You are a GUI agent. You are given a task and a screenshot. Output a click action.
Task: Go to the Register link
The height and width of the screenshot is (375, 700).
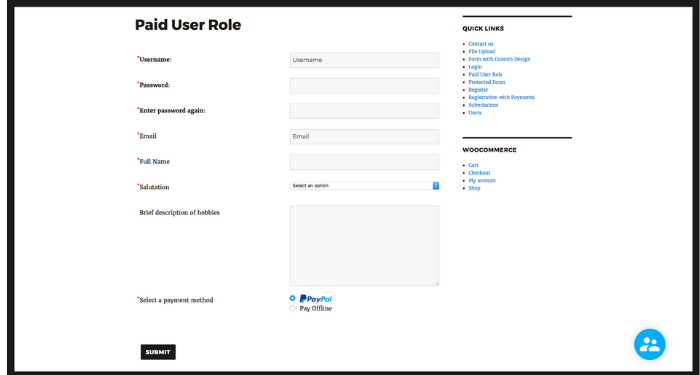(478, 90)
